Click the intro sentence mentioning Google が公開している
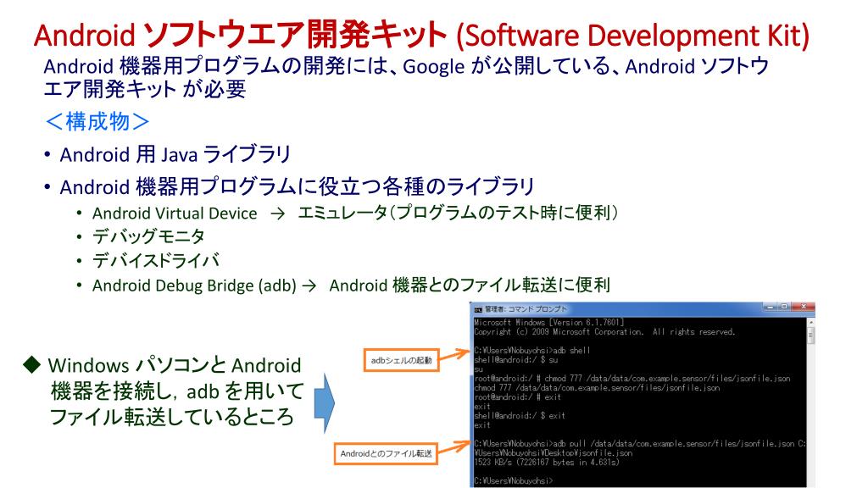 406,77
